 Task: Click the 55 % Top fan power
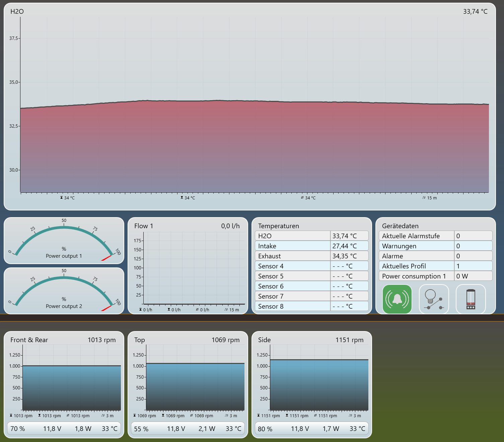click(141, 429)
